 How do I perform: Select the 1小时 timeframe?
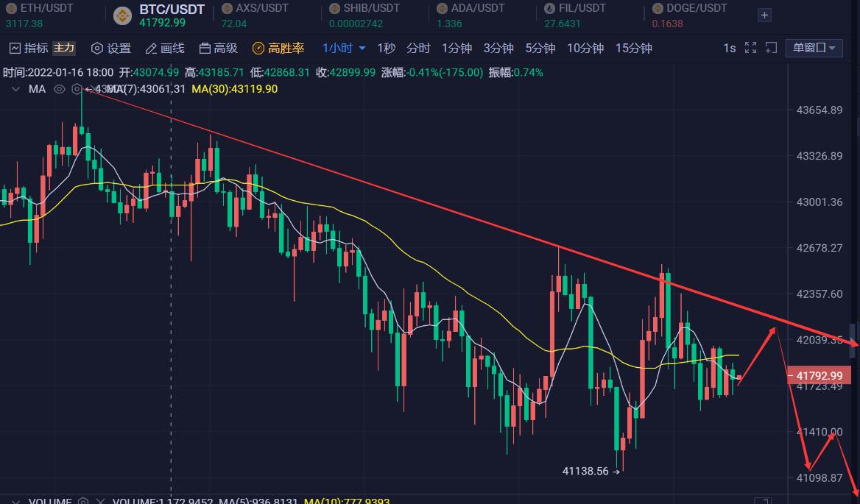pyautogui.click(x=337, y=49)
